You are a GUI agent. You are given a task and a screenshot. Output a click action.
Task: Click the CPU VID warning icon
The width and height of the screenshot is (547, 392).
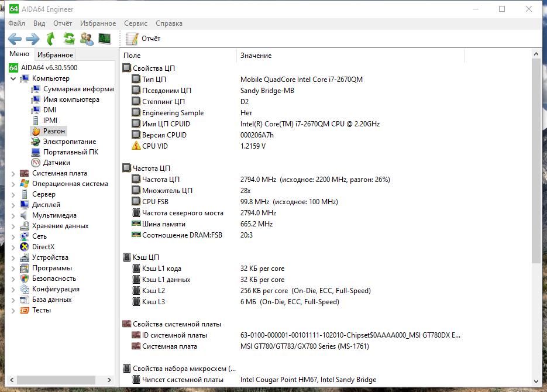point(136,146)
